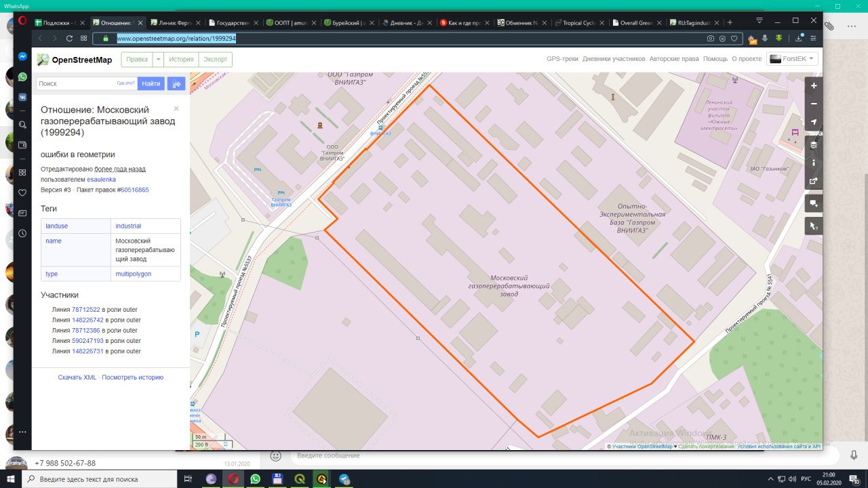Open way 148226731 member link
The width and height of the screenshot is (868, 488).
click(x=87, y=351)
